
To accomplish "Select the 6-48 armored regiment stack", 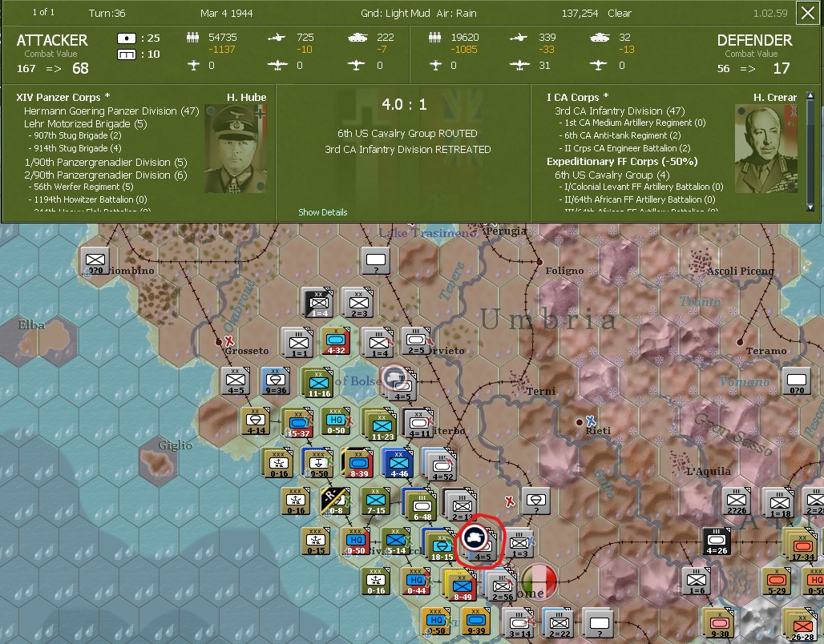I will click(420, 505).
